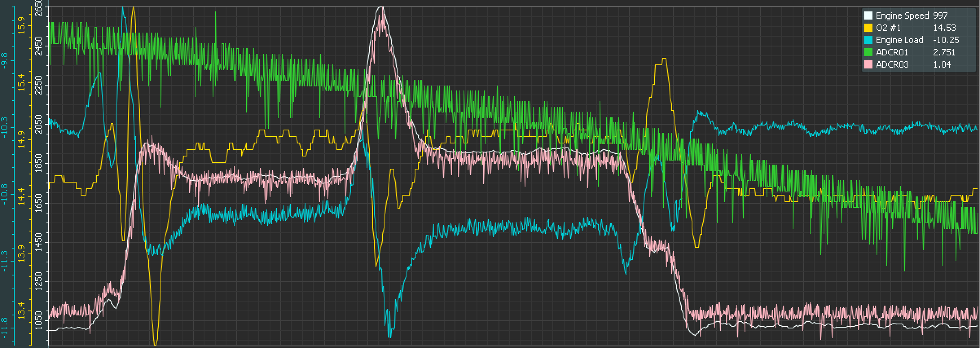Click the 13.4 tick on the yellow O2 axis
The width and height of the screenshot is (980, 348).
[x=21, y=311]
